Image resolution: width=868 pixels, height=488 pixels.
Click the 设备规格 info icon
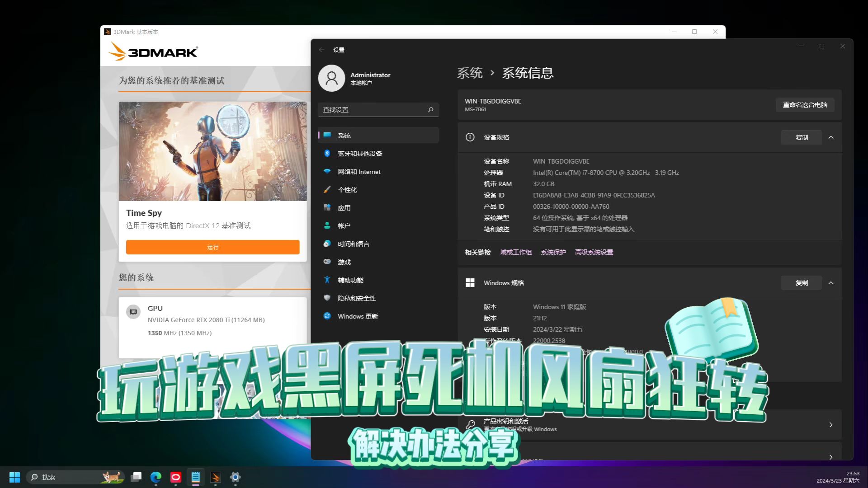[x=470, y=137]
